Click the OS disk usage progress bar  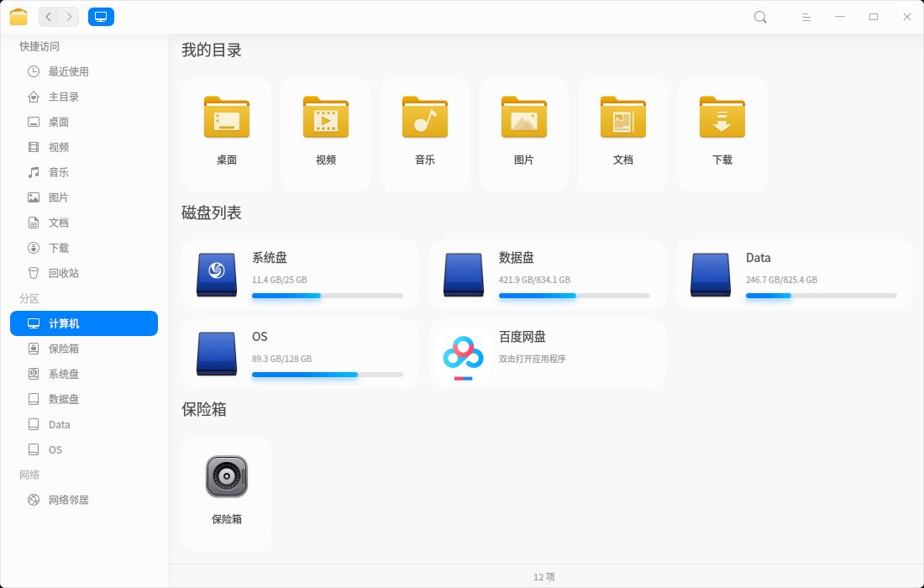pos(328,375)
